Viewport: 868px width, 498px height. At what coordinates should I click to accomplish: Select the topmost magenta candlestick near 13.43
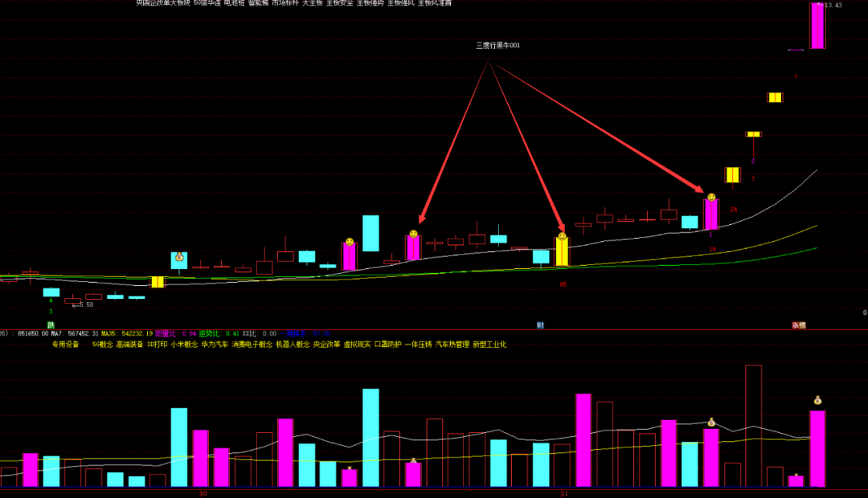click(x=817, y=26)
